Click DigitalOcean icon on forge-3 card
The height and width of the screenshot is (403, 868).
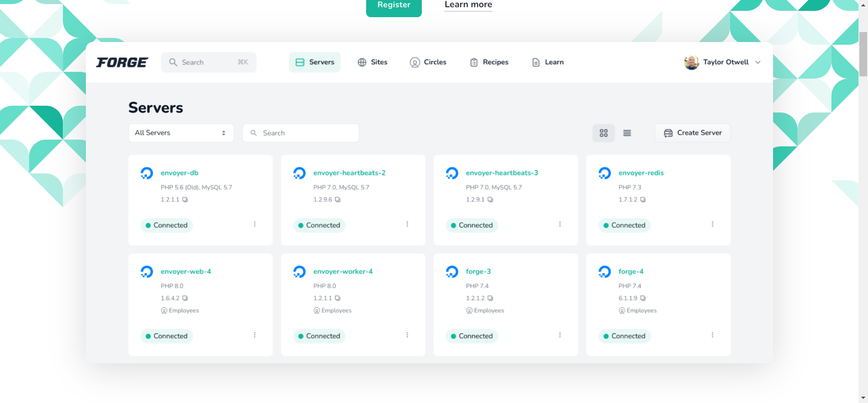(452, 272)
